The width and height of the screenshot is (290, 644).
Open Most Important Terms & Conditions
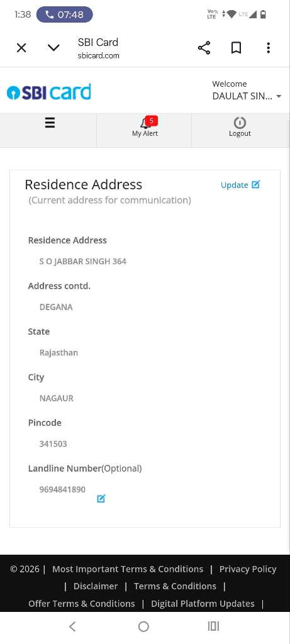coord(128,569)
